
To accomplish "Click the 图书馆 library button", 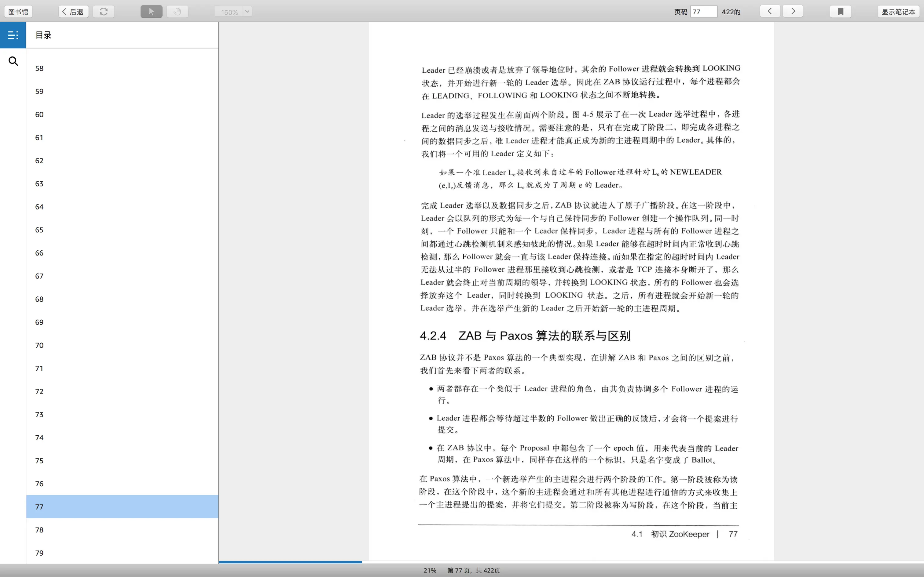I will [18, 12].
